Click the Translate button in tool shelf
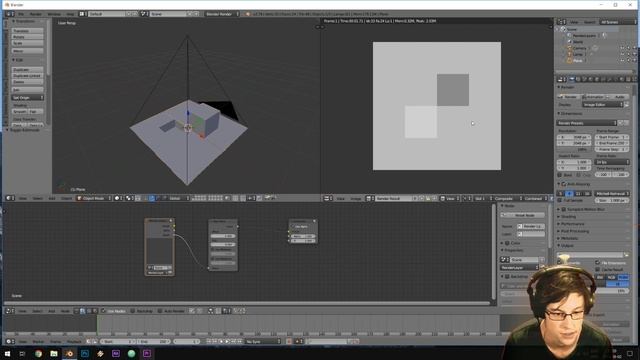This screenshot has width=640, height=360. tap(28, 31)
